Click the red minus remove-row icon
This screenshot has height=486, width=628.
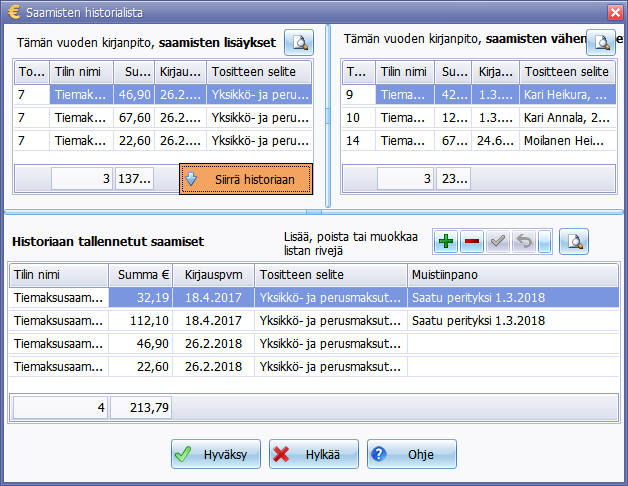(472, 241)
